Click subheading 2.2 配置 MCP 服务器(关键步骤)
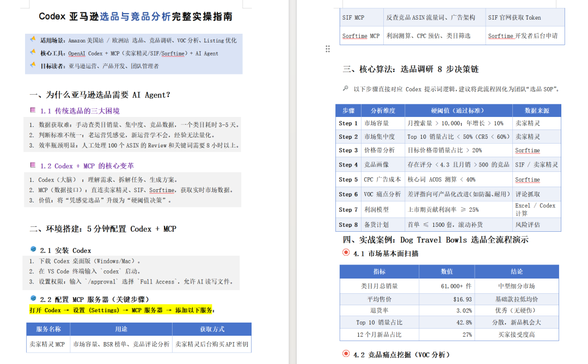The width and height of the screenshot is (588, 364). coord(95,299)
